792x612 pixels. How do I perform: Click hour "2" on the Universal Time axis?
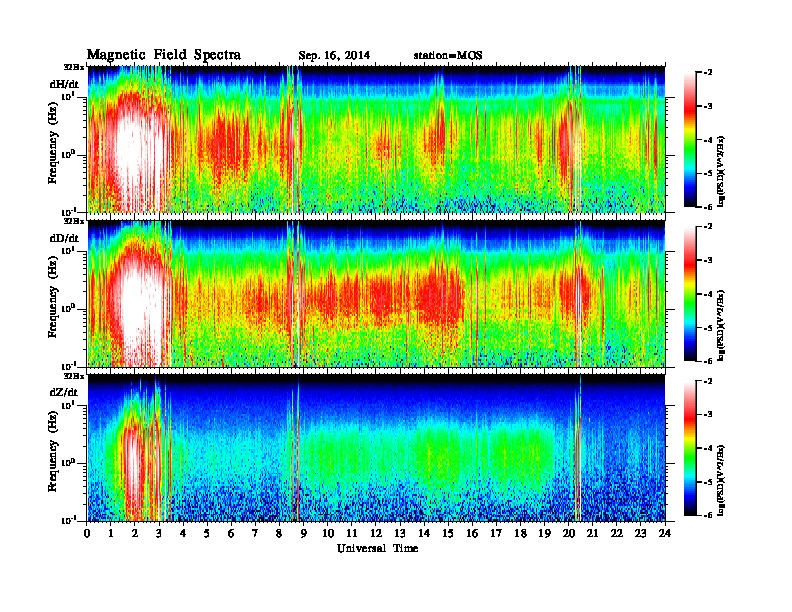(135, 534)
